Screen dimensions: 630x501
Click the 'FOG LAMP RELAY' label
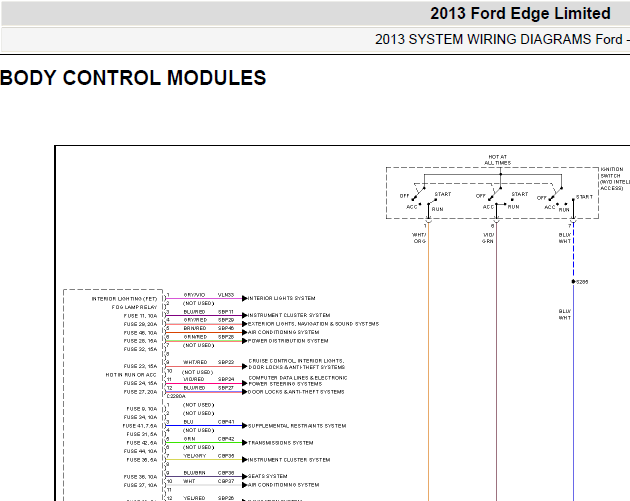(134, 307)
